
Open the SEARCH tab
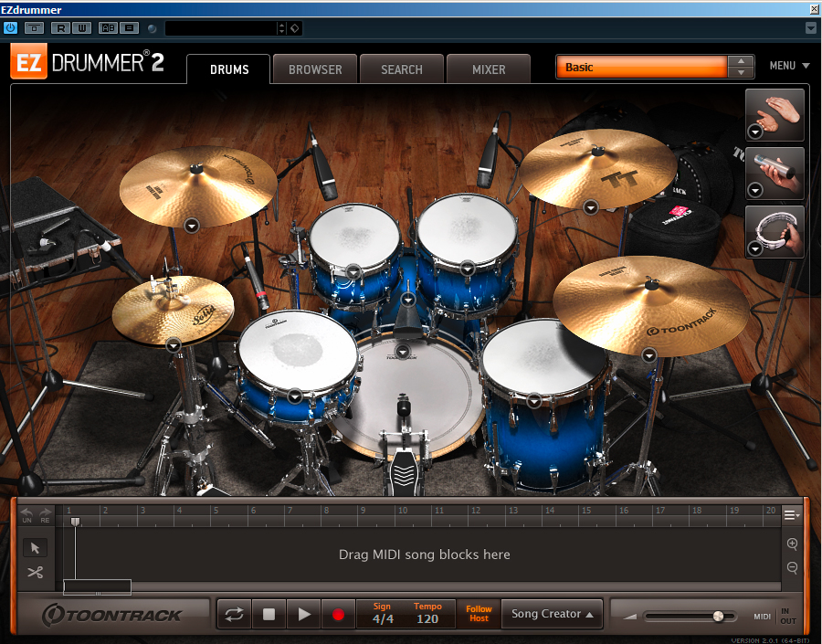point(402,69)
